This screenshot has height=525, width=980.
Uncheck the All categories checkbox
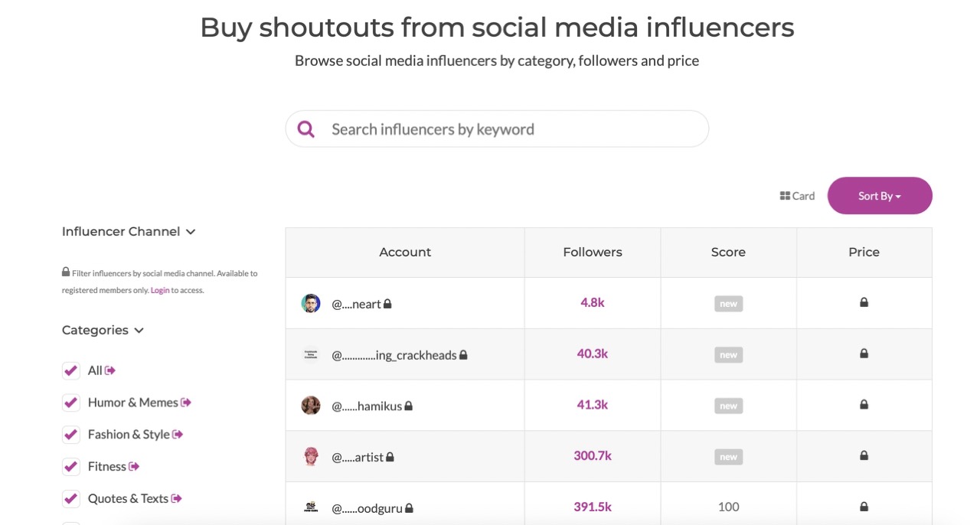pyautogui.click(x=71, y=370)
